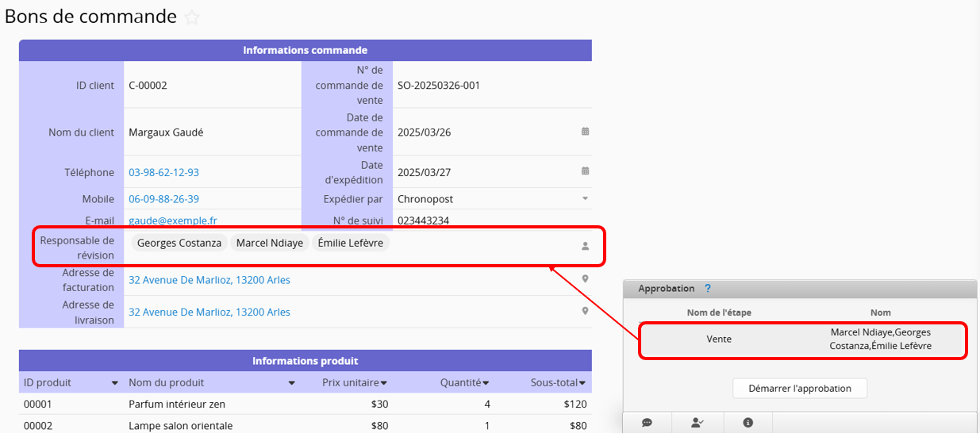Open Prix unitaire column dropdown arrow
980x441 pixels.
[x=384, y=383]
